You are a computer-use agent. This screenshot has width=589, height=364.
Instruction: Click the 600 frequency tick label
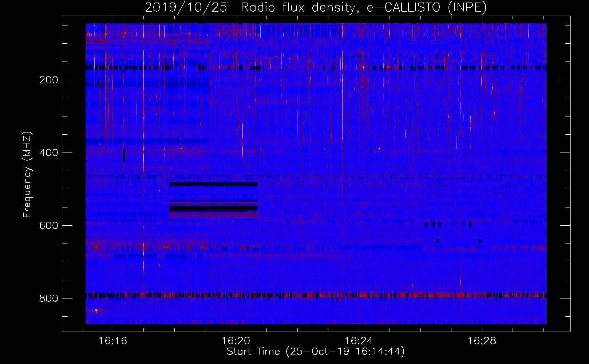pos(49,226)
